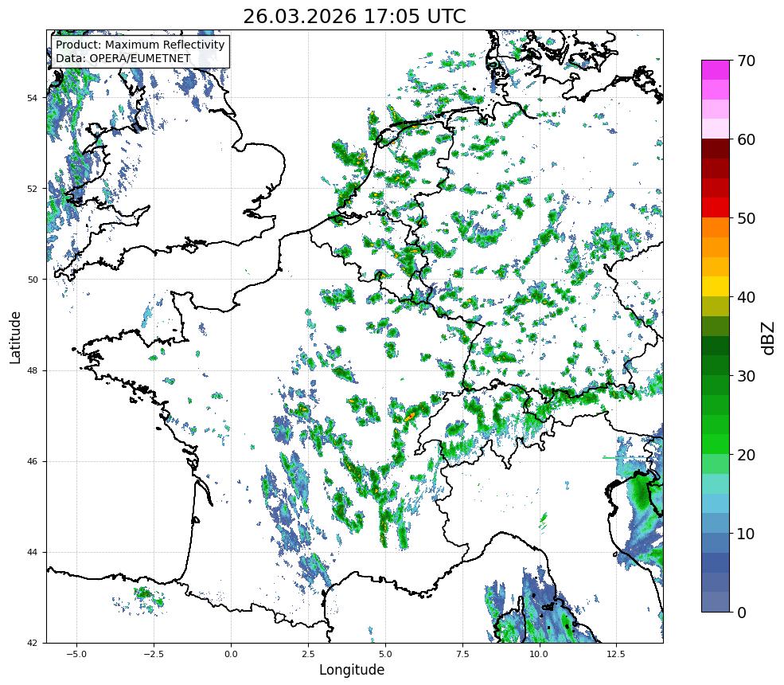Click the colorbar tick label 30

point(746,376)
